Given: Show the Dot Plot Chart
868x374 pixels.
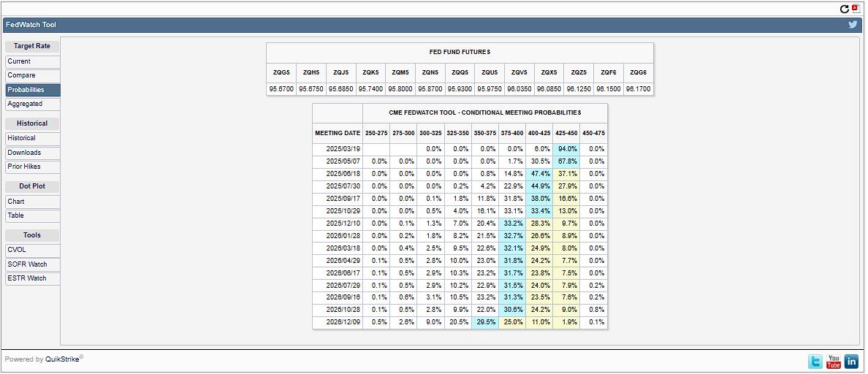Looking at the screenshot, I should pyautogui.click(x=33, y=202).
